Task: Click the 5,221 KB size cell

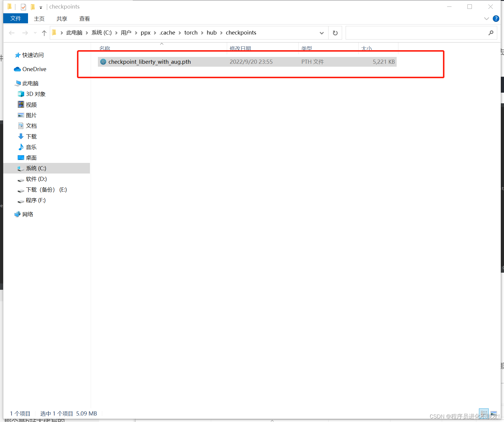Action: (x=384, y=62)
